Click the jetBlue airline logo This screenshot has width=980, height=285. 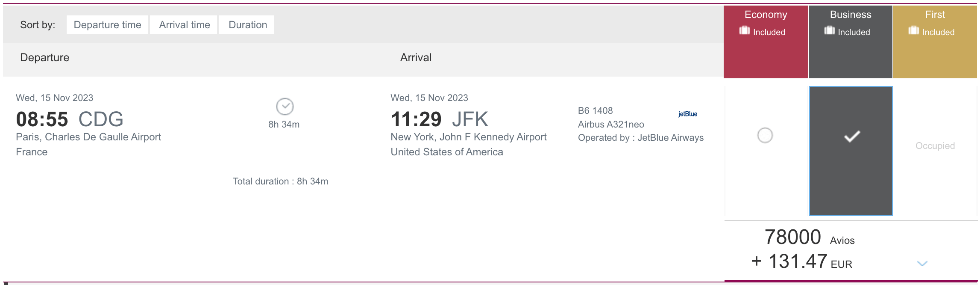(x=687, y=114)
